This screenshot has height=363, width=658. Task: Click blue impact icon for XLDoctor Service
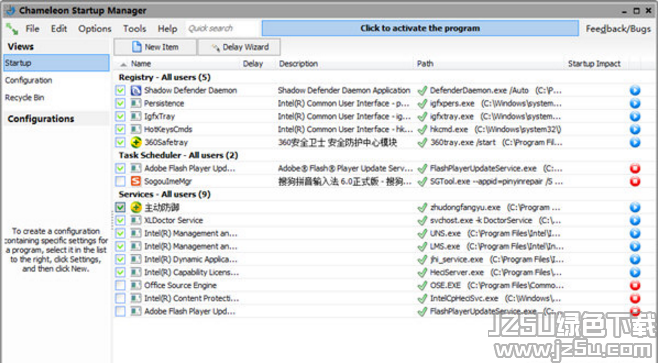pyautogui.click(x=635, y=220)
